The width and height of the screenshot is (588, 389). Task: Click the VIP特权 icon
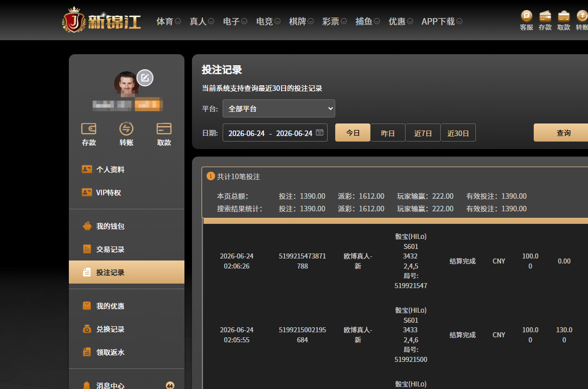pyautogui.click(x=86, y=192)
